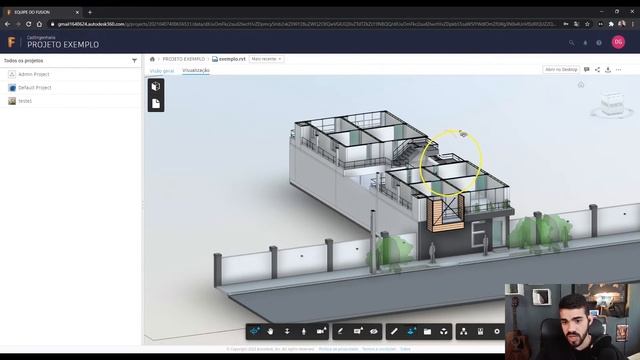640x360 pixels.
Task: Click the 'PROJETO EXEMPLO' header title
Action: pos(63,45)
